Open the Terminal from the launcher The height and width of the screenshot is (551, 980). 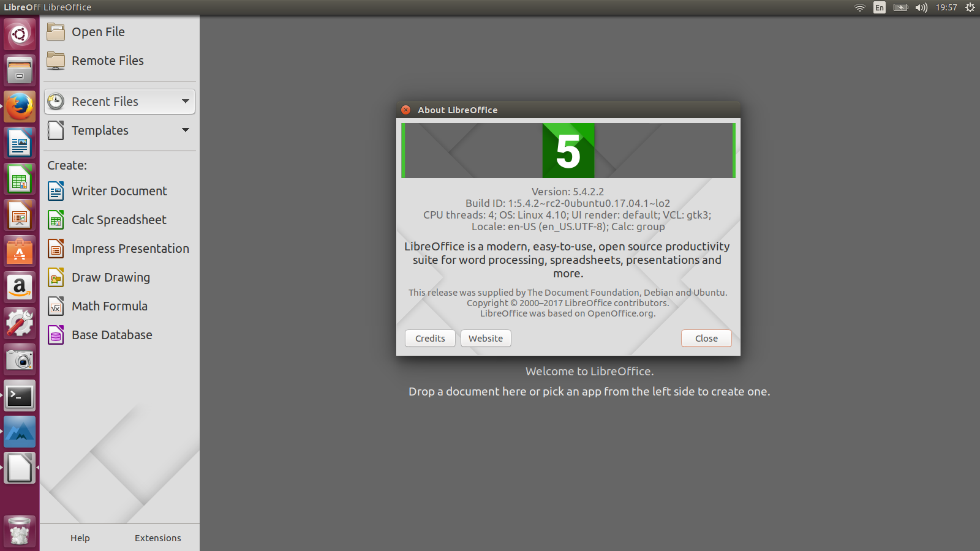point(20,395)
